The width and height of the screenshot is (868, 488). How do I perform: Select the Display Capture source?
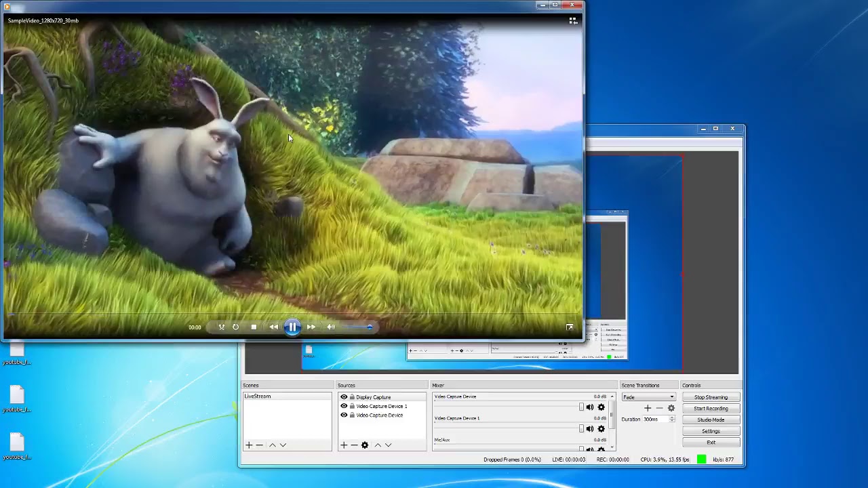point(374,397)
